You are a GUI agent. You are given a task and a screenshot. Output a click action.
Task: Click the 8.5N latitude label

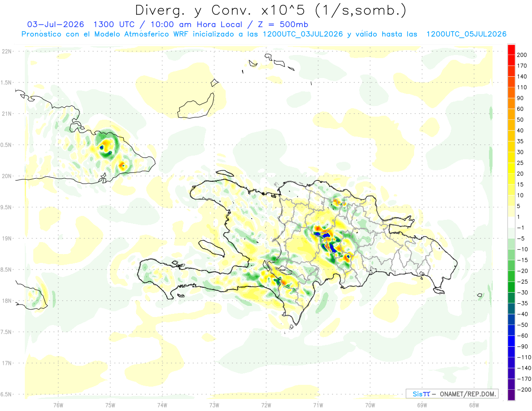[x=7, y=270]
